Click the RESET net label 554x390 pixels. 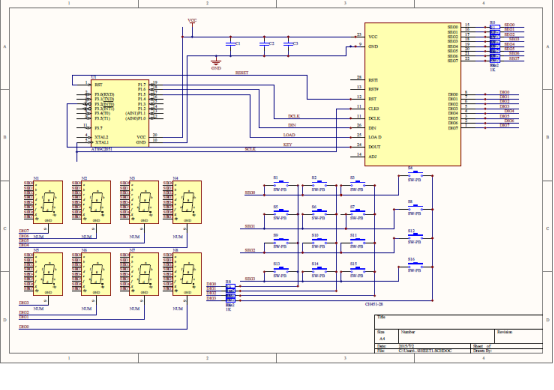pyautogui.click(x=242, y=73)
